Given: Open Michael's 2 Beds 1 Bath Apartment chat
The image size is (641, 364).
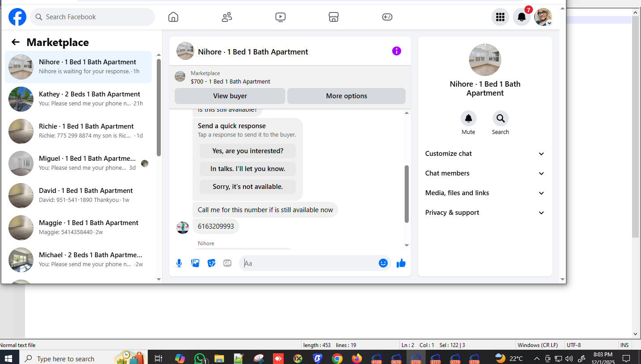Looking at the screenshot, I should point(79,260).
